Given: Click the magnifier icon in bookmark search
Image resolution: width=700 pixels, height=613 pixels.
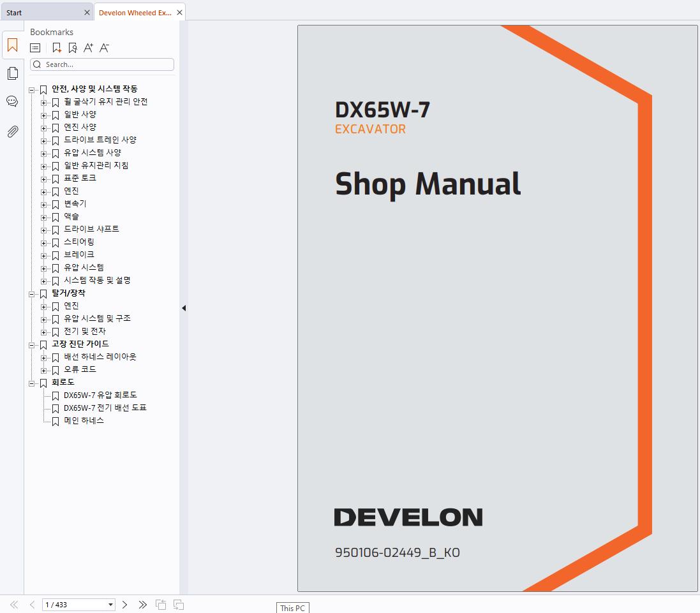Looking at the screenshot, I should [x=37, y=64].
